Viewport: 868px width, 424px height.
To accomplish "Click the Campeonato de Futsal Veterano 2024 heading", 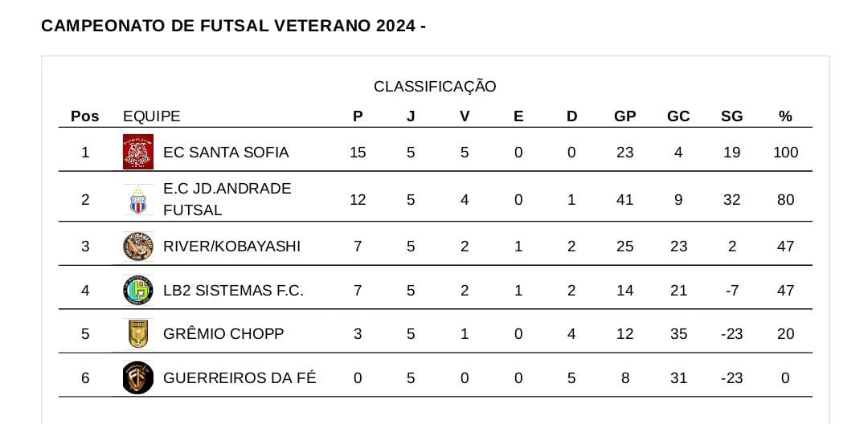I will (234, 26).
